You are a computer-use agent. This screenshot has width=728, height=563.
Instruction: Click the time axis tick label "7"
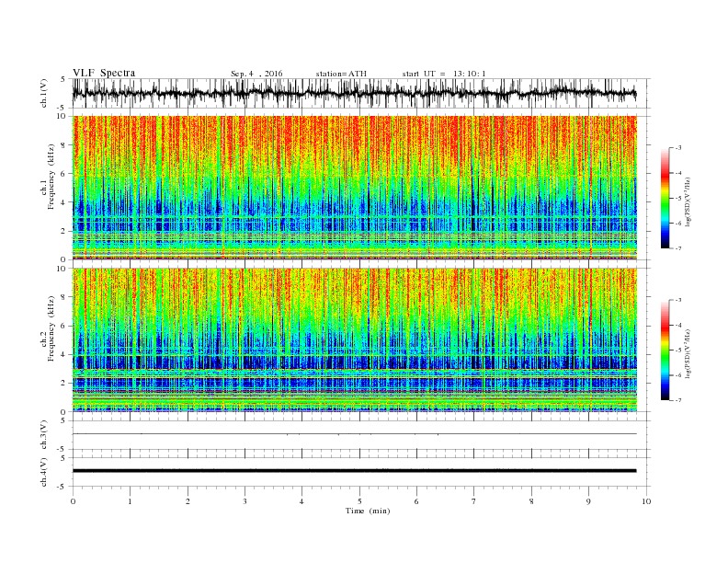474,501
